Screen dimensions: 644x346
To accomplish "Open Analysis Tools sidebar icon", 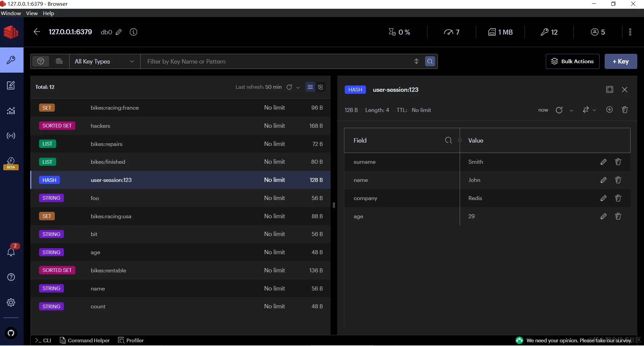I will coord(11,111).
